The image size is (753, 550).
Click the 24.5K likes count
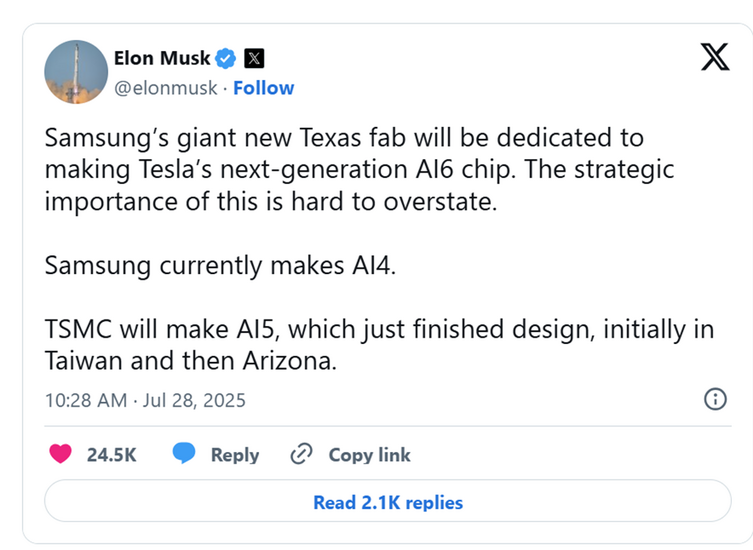coord(112,455)
